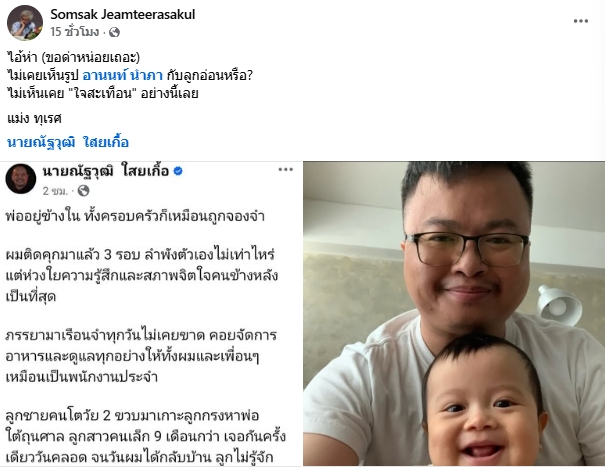Open the outer post's three-dot options menu
605x467 pixels.
(x=580, y=21)
